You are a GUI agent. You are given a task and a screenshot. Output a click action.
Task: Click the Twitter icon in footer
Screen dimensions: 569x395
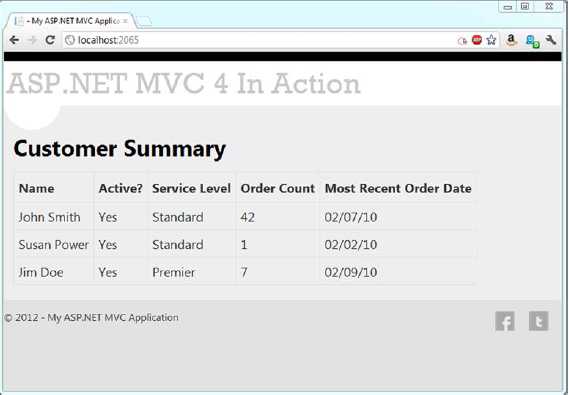click(539, 321)
